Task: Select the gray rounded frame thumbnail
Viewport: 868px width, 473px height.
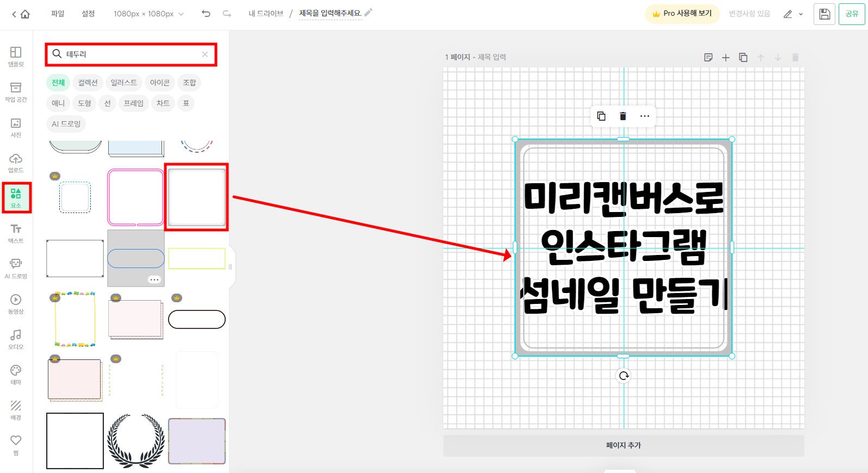Action: [197, 197]
